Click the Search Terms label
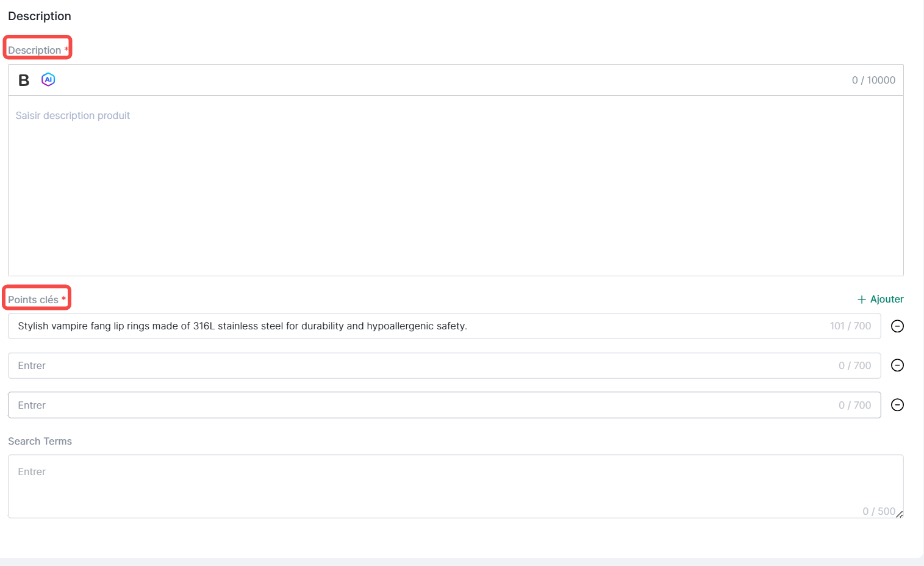 point(40,442)
